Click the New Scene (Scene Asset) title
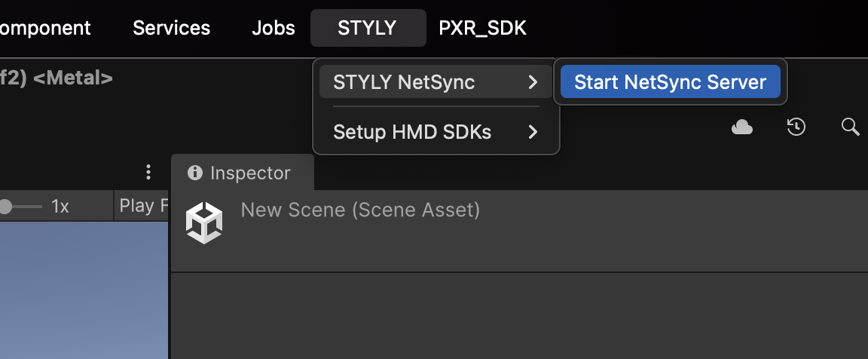 (x=360, y=209)
